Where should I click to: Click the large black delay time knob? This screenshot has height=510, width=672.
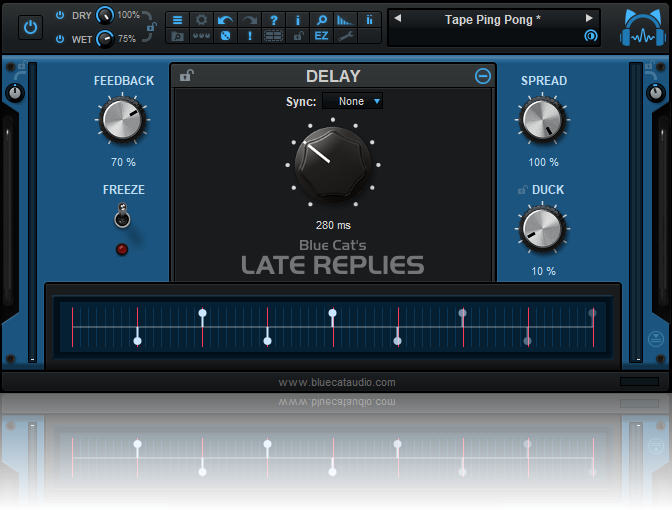[x=333, y=164]
